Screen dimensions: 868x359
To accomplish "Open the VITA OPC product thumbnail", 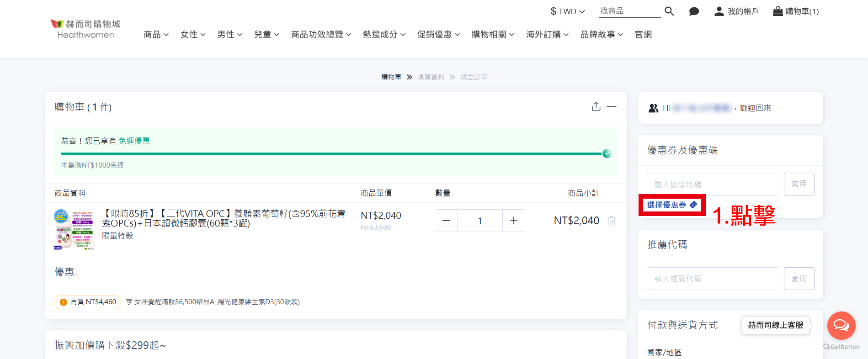I will tap(74, 229).
